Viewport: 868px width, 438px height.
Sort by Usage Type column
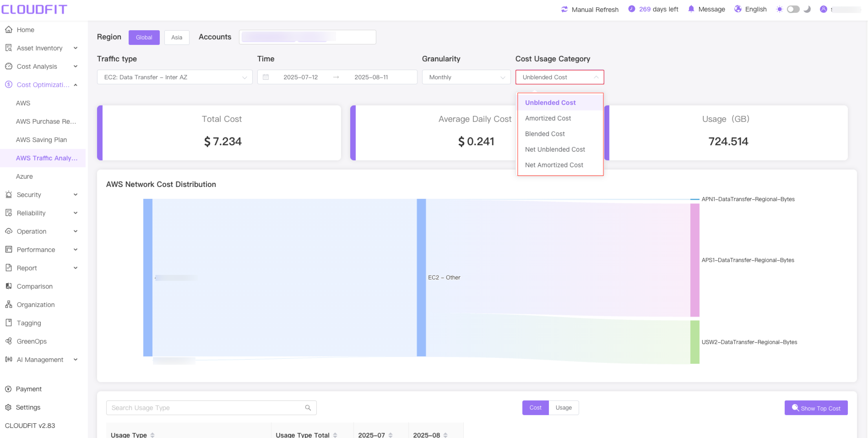click(x=152, y=435)
